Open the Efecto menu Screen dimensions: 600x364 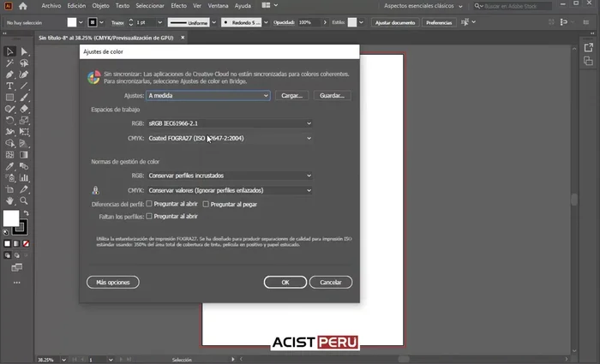(178, 6)
